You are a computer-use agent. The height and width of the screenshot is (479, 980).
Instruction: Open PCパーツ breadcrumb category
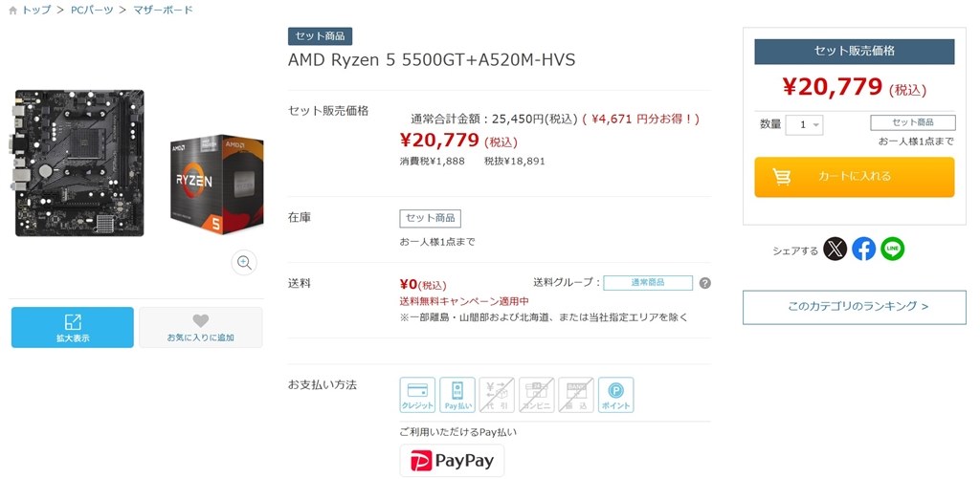tap(92, 10)
